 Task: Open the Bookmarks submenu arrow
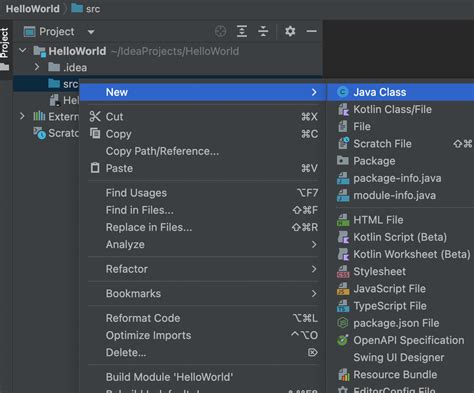click(314, 294)
